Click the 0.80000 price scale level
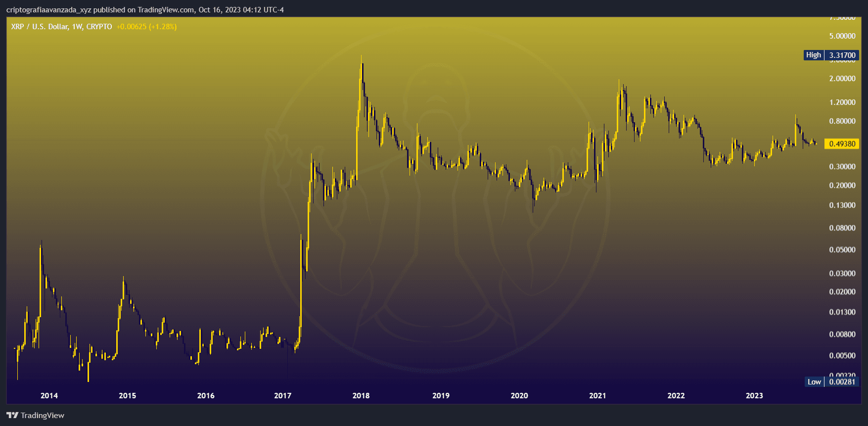This screenshot has width=868, height=426. click(x=842, y=121)
